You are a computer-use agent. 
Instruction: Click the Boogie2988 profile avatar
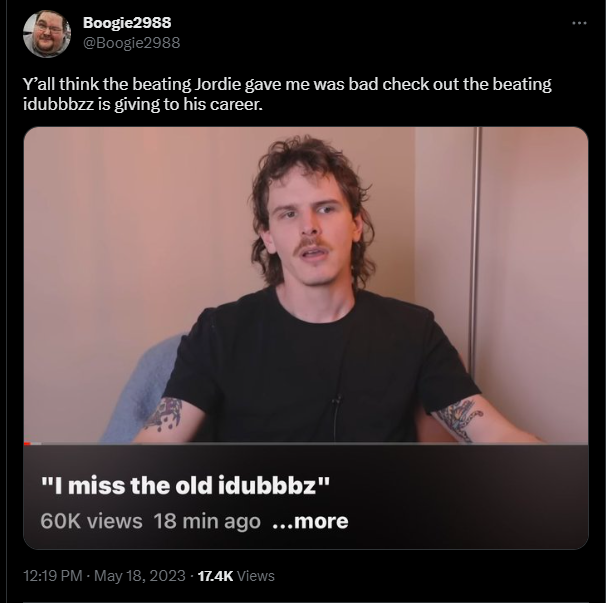[x=47, y=34]
